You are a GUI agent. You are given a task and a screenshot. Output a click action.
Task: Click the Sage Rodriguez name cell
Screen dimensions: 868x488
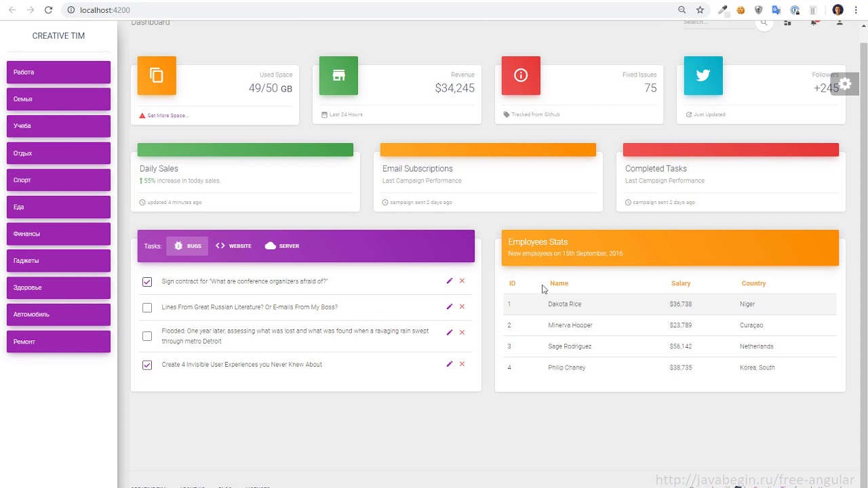click(570, 346)
